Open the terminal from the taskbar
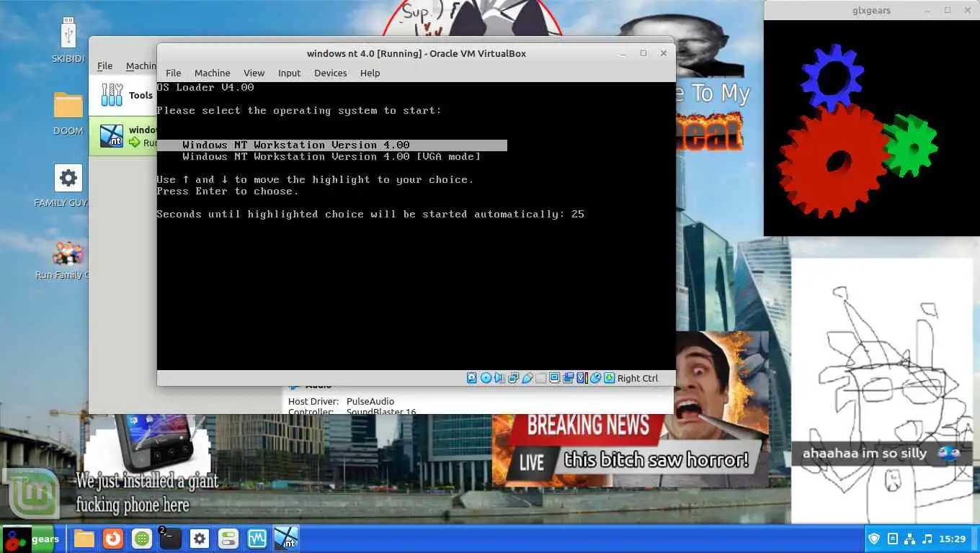Screen dimensions: 980x553 pos(170,539)
